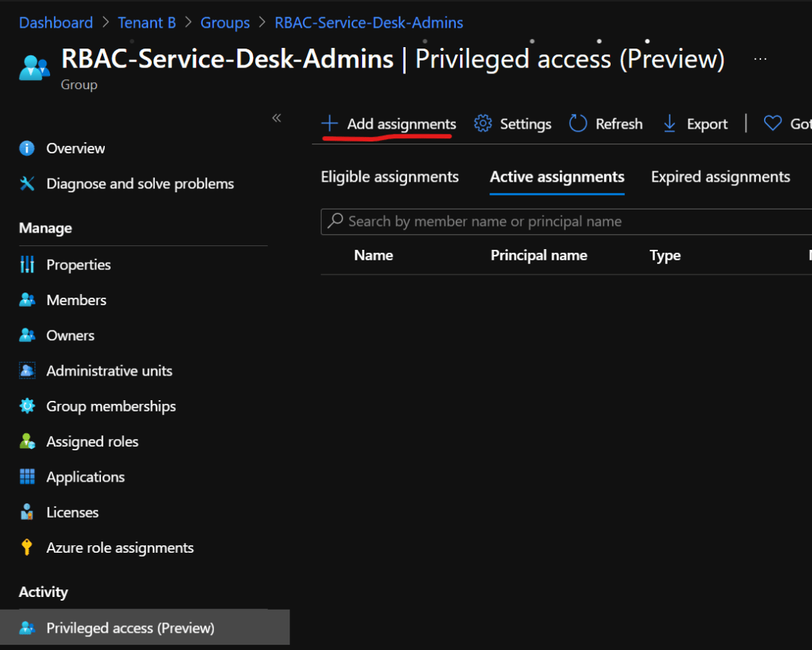Collapse the sidebar with the double chevron
The width and height of the screenshot is (812, 650).
coord(275,117)
